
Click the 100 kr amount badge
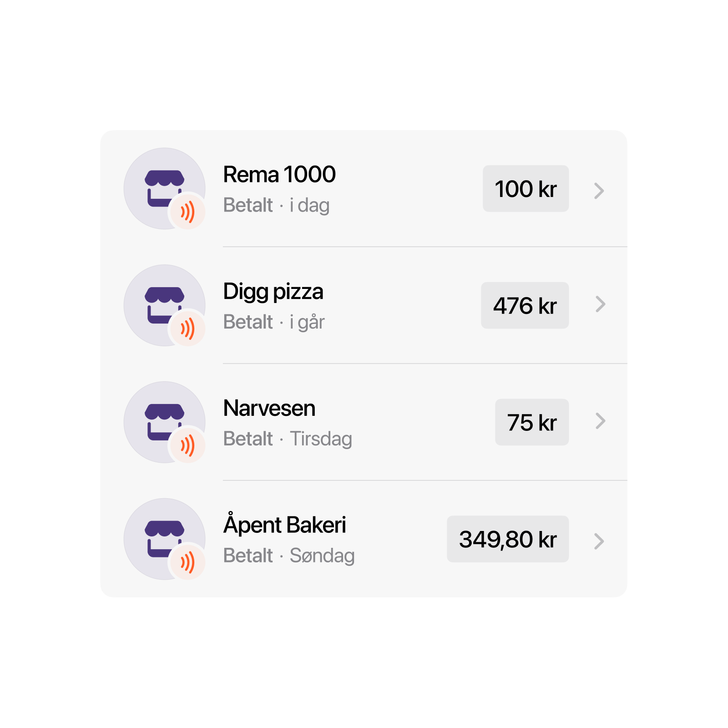[526, 188]
